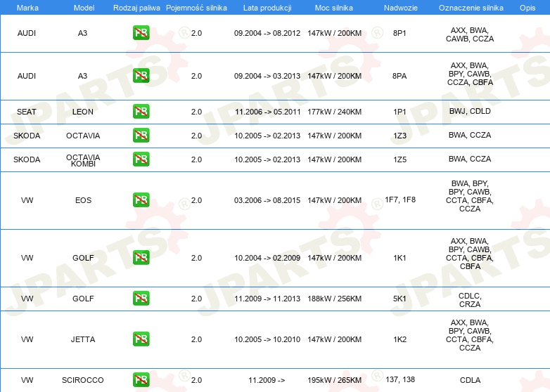Select the 11.2006 -> 05.2011 production years cell
Screen dimensions: 550x392
(268, 112)
